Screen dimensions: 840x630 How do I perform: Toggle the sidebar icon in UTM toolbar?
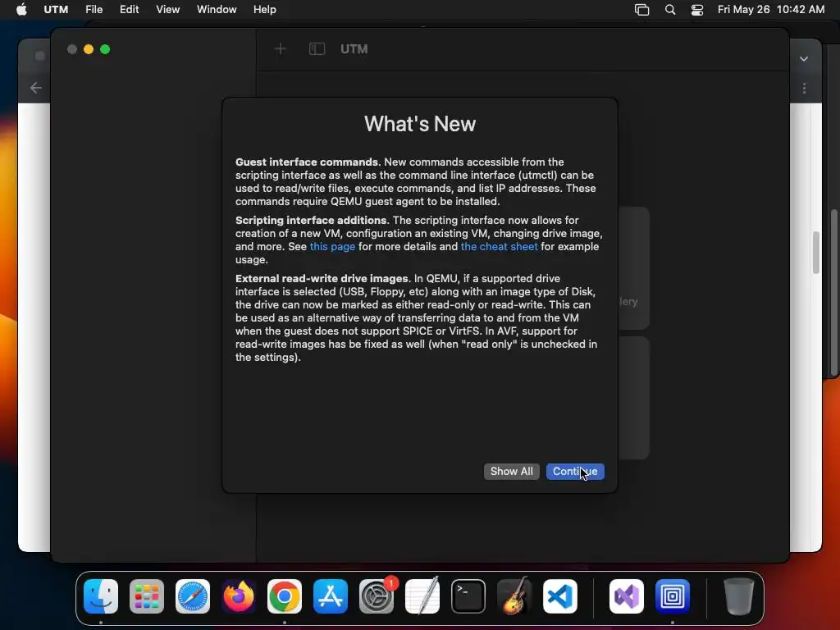coord(317,49)
